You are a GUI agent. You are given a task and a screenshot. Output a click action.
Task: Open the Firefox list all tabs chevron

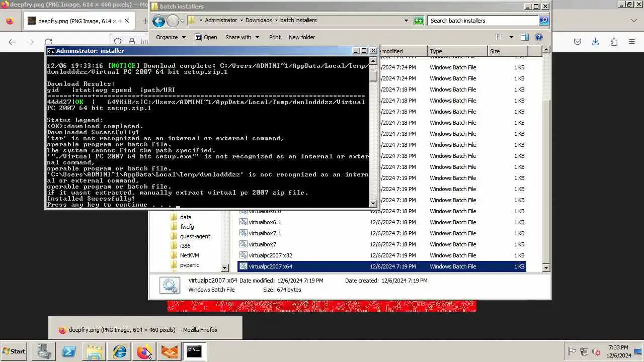point(634,21)
